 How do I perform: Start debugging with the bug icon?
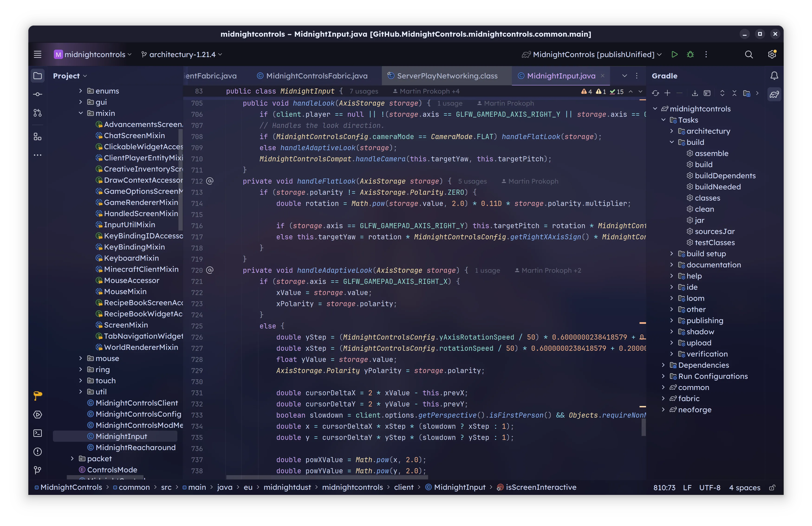click(690, 54)
